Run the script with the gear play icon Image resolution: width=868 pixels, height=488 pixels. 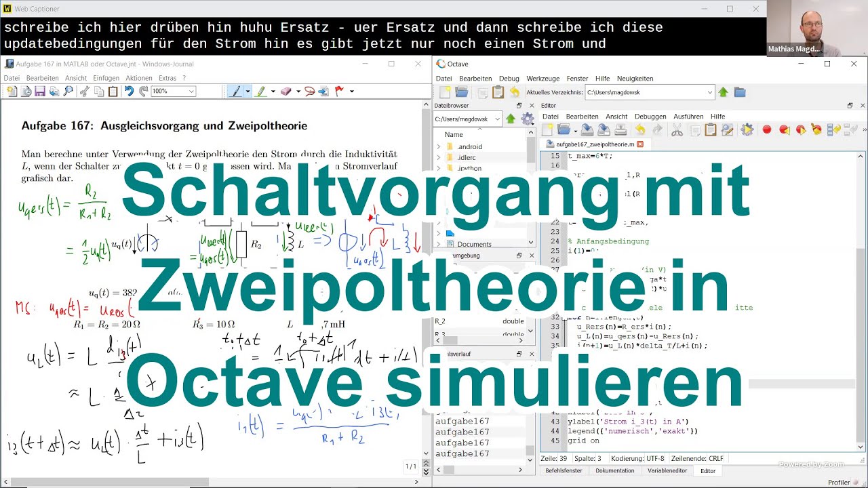(747, 129)
